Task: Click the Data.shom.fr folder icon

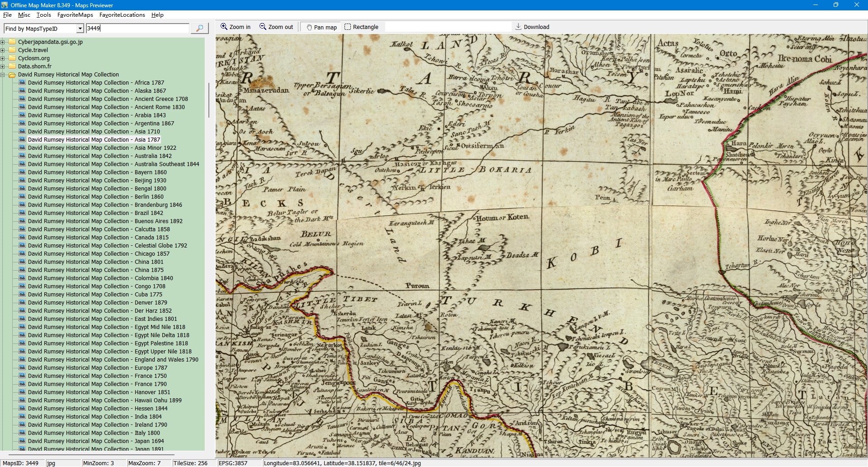Action: [12, 67]
